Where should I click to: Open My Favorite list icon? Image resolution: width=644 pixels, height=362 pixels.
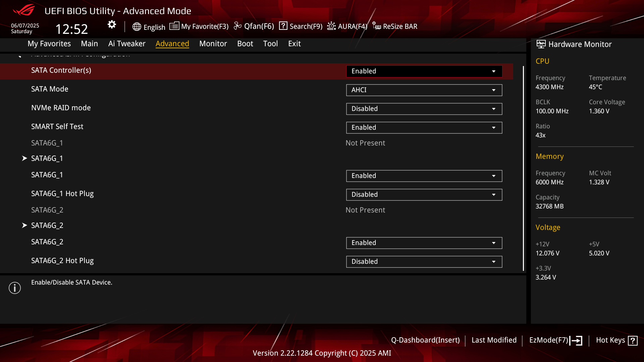174,26
